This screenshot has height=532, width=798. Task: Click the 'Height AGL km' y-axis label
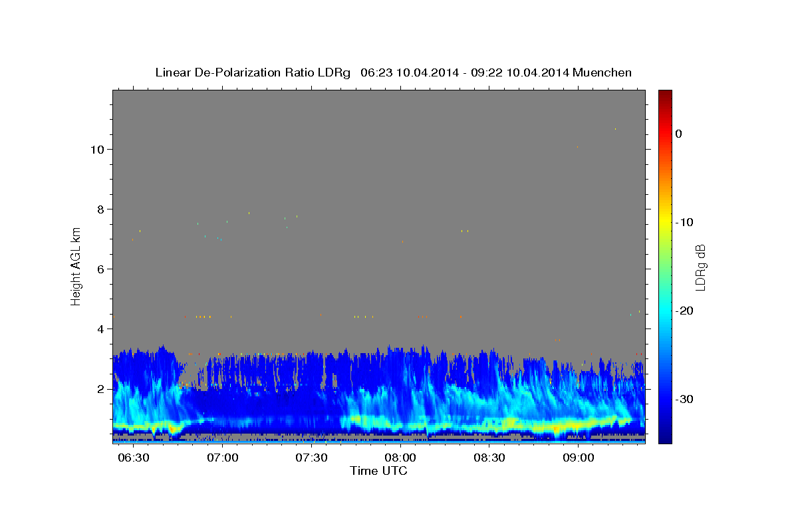[x=76, y=267]
